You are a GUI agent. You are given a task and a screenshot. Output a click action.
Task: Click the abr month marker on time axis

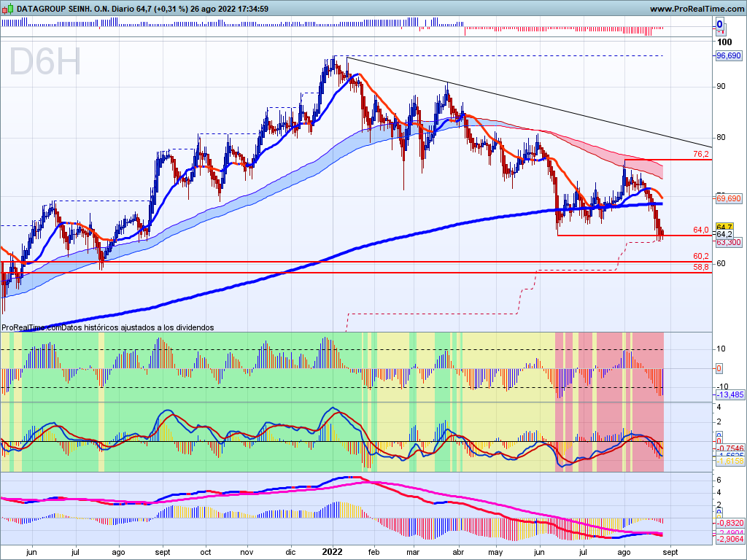tap(458, 553)
